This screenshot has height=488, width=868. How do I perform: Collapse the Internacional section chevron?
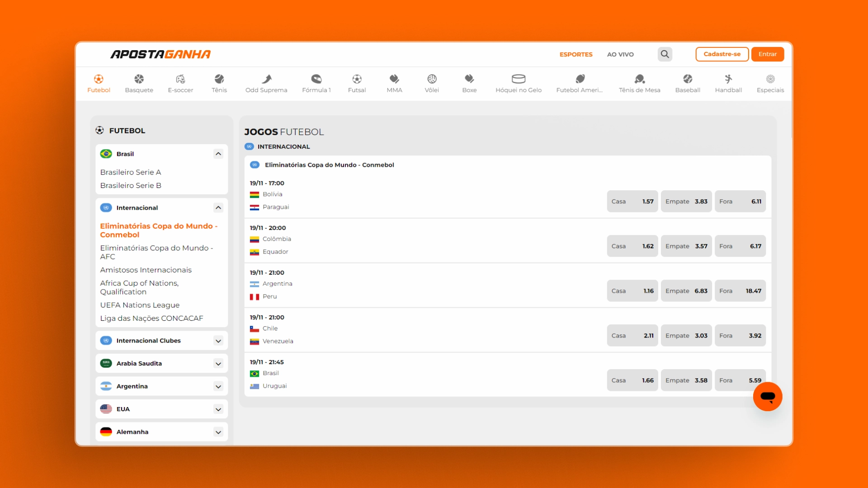pyautogui.click(x=218, y=207)
